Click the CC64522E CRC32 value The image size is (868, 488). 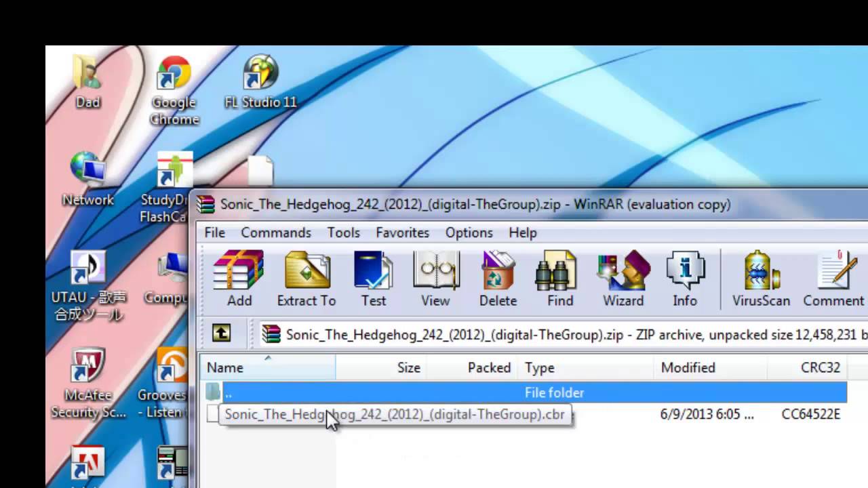[811, 414]
